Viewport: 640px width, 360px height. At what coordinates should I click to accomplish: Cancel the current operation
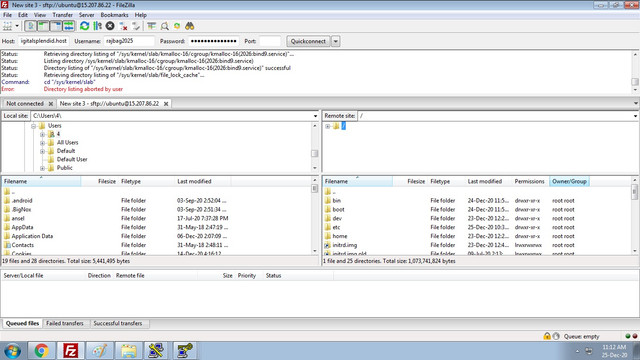110,26
